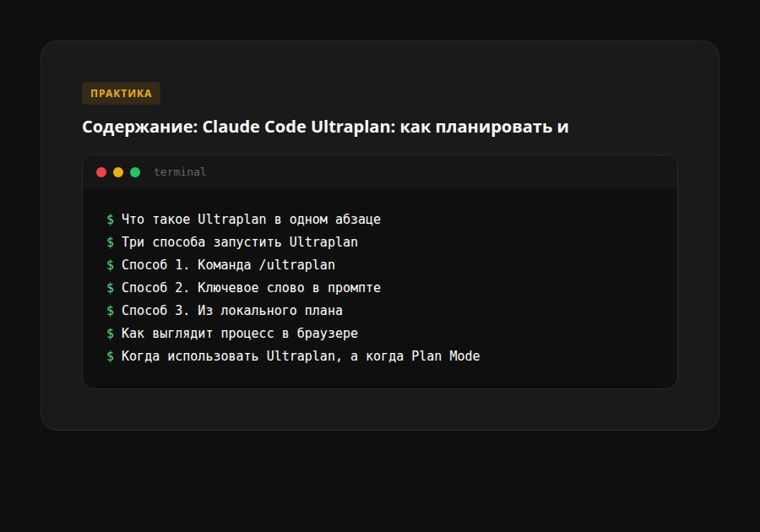
Task: Select the $ prompt before 'Три способа запустить'
Action: point(110,242)
